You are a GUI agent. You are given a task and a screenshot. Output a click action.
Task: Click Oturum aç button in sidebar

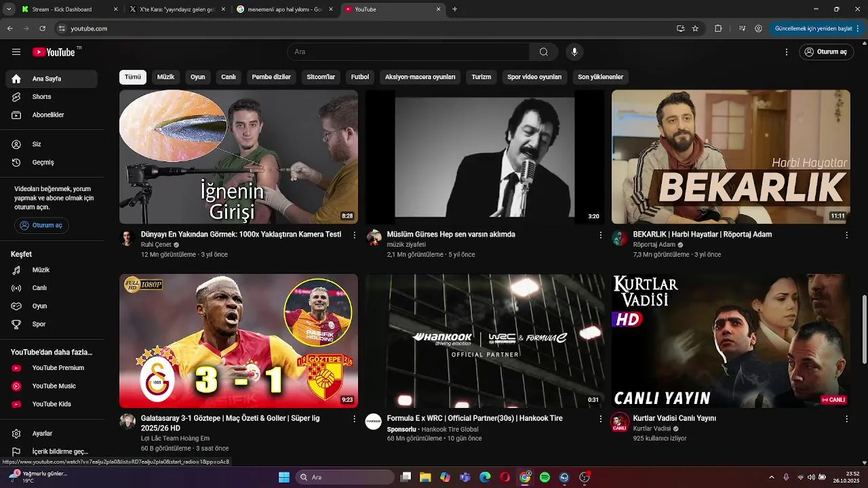[x=41, y=225]
